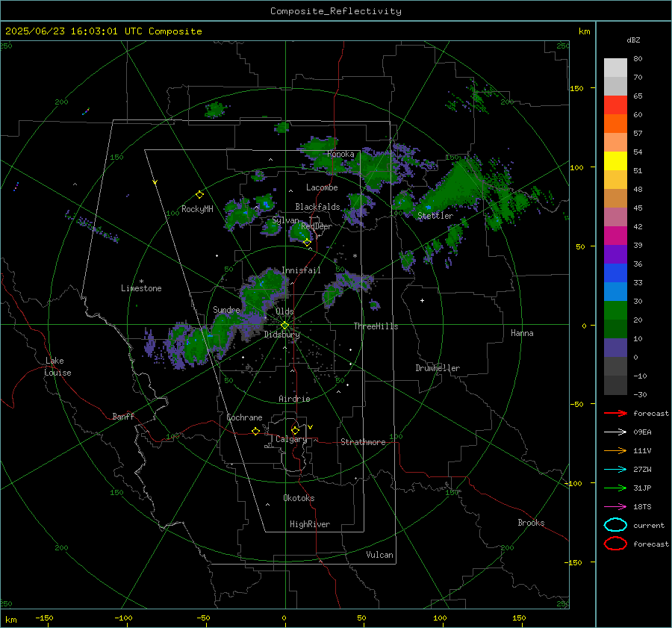
Task: Select the dark orange 57-60 dBZ swatch
Action: [615, 124]
